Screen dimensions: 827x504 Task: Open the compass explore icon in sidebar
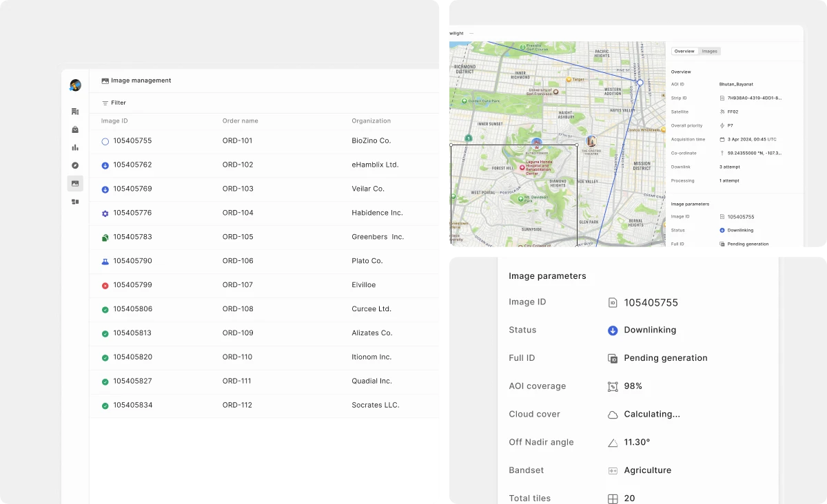point(75,165)
